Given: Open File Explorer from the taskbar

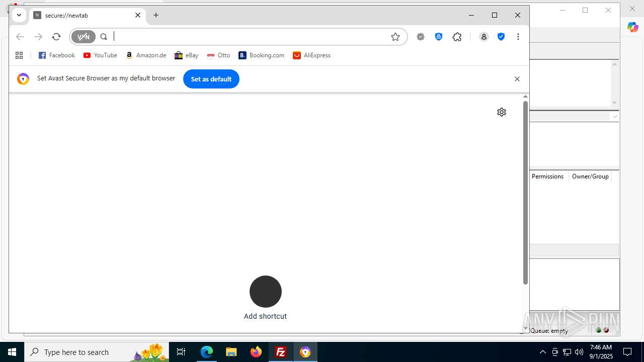Looking at the screenshot, I should point(231,352).
